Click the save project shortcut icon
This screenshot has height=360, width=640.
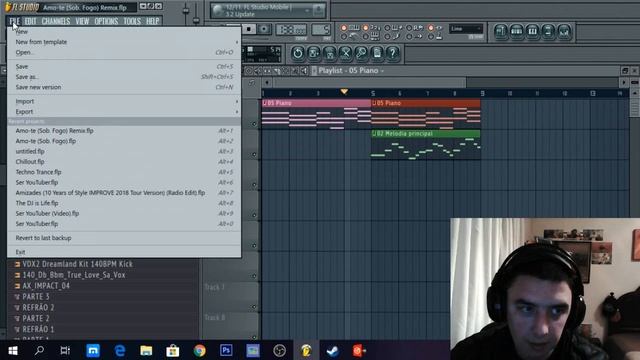(313, 53)
